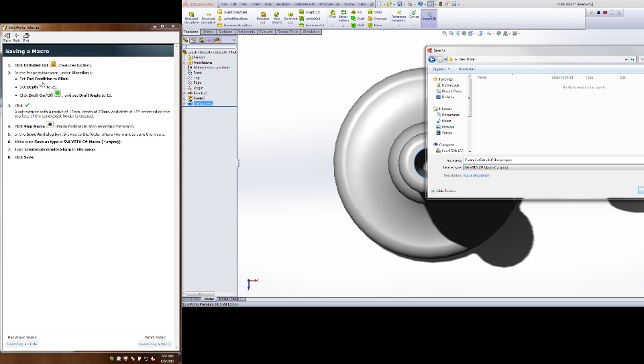Click Stop Macro button in Macro toolbar
This screenshot has height=364, width=644.
(x=598, y=13)
